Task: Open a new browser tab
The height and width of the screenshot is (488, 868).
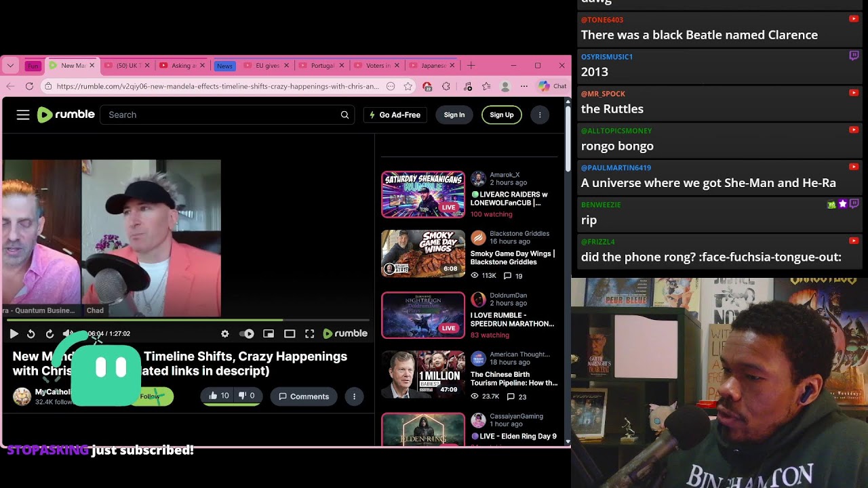Action: point(471,66)
